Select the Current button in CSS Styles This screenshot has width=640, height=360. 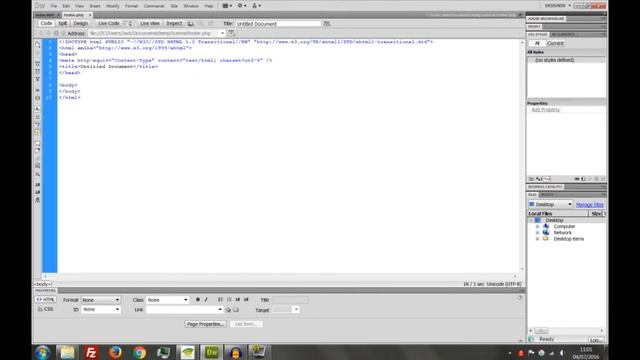point(555,43)
